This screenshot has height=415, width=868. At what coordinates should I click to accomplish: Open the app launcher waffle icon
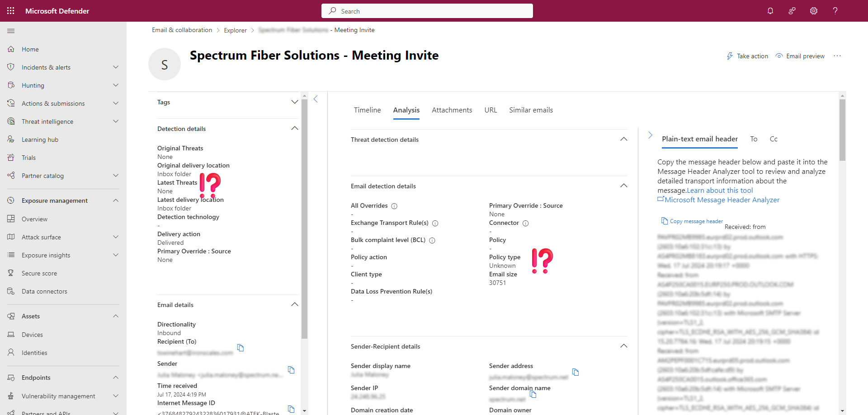point(11,11)
